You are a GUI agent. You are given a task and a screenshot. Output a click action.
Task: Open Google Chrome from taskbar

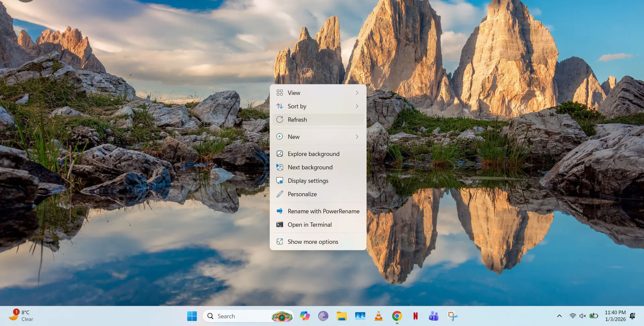(397, 316)
